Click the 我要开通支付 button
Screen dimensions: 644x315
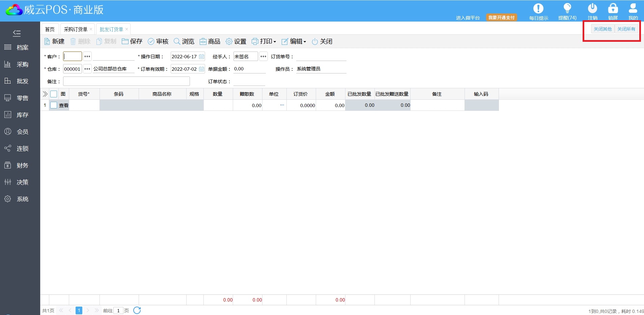[501, 18]
